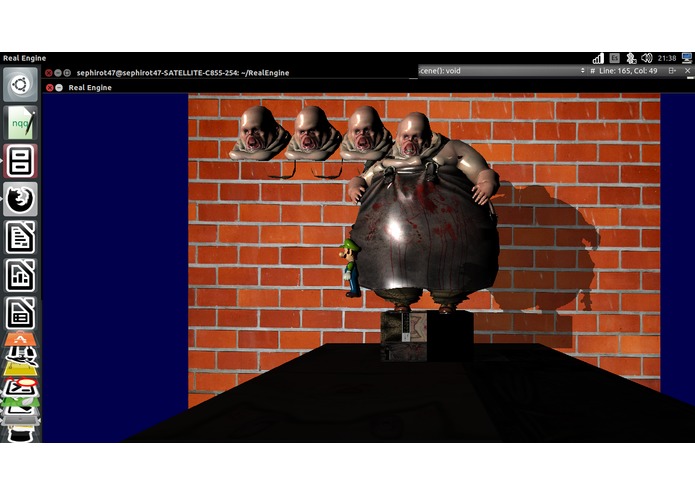Open the scene(): void function dropdown

click(502, 71)
